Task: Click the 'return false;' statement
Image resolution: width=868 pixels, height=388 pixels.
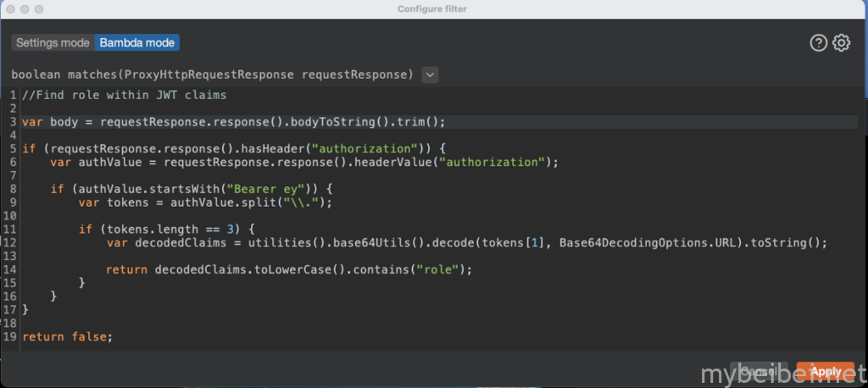Action: click(x=67, y=337)
